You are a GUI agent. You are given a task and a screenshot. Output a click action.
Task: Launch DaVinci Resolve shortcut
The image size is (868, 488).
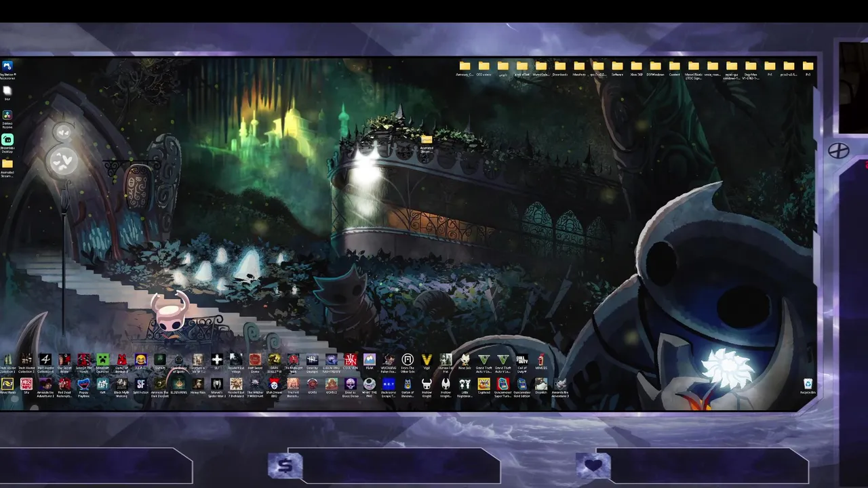(x=7, y=119)
